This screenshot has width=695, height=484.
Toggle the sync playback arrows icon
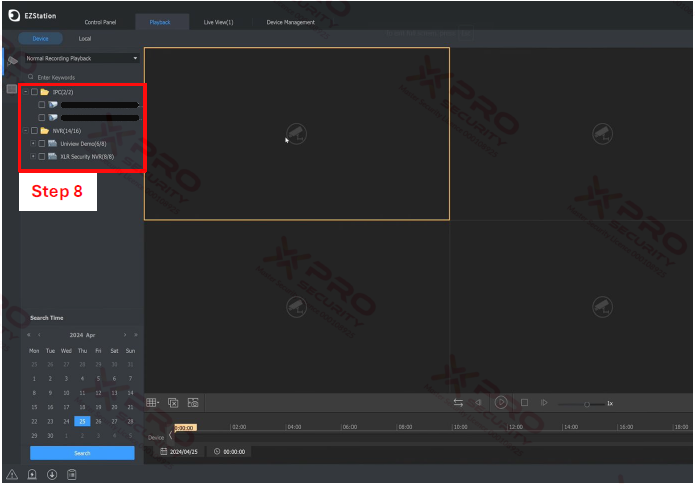458,403
